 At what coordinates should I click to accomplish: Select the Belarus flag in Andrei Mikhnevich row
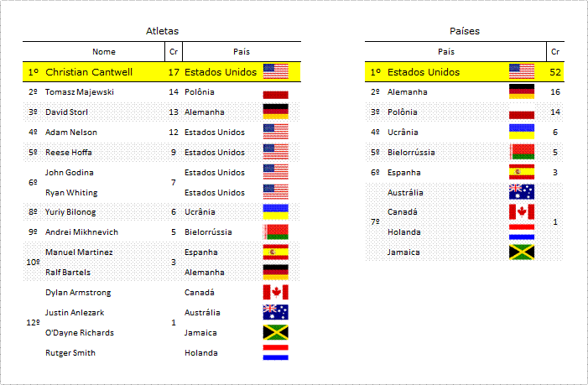point(276,232)
